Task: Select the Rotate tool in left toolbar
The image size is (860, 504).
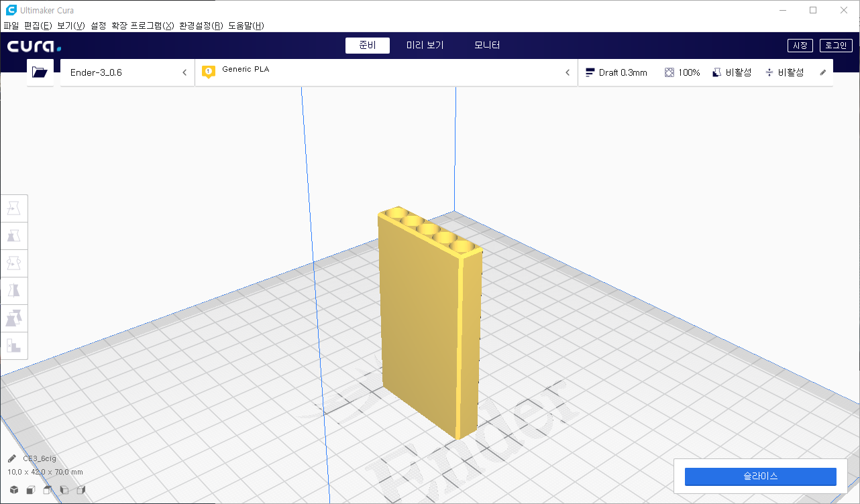Action: pyautogui.click(x=13, y=263)
